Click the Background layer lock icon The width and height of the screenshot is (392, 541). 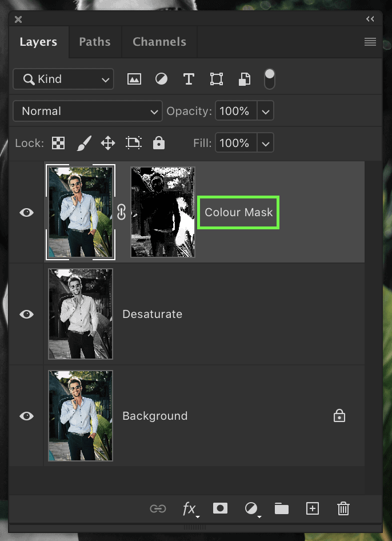339,416
